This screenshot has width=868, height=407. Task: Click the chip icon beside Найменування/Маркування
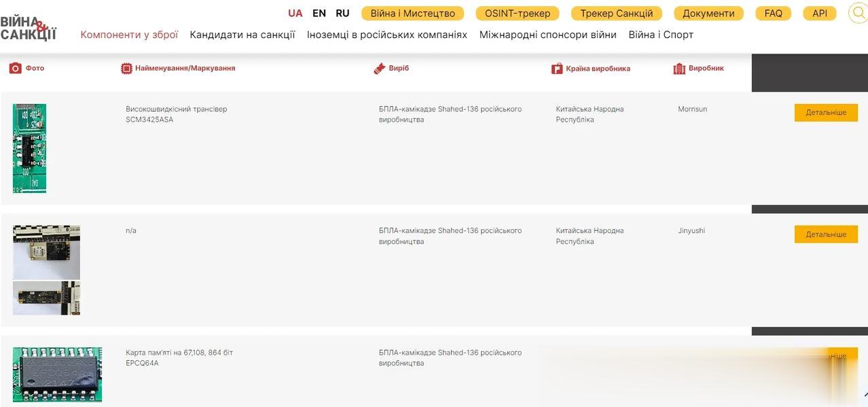tap(126, 68)
